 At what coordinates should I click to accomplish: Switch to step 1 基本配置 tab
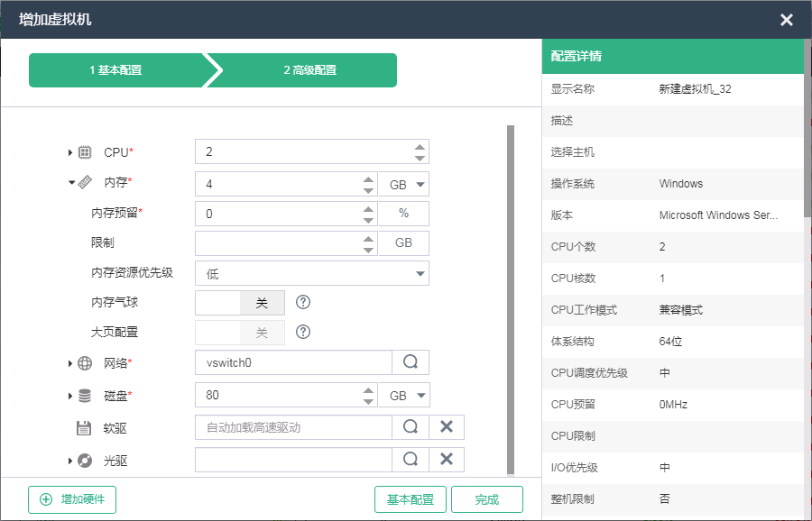click(x=115, y=70)
